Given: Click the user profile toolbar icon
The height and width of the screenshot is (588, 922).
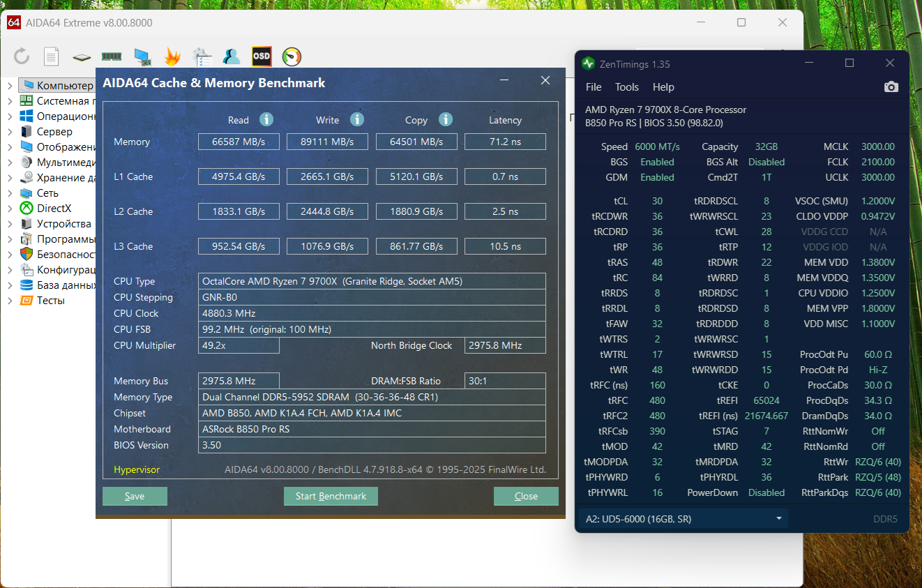Looking at the screenshot, I should point(232,56).
